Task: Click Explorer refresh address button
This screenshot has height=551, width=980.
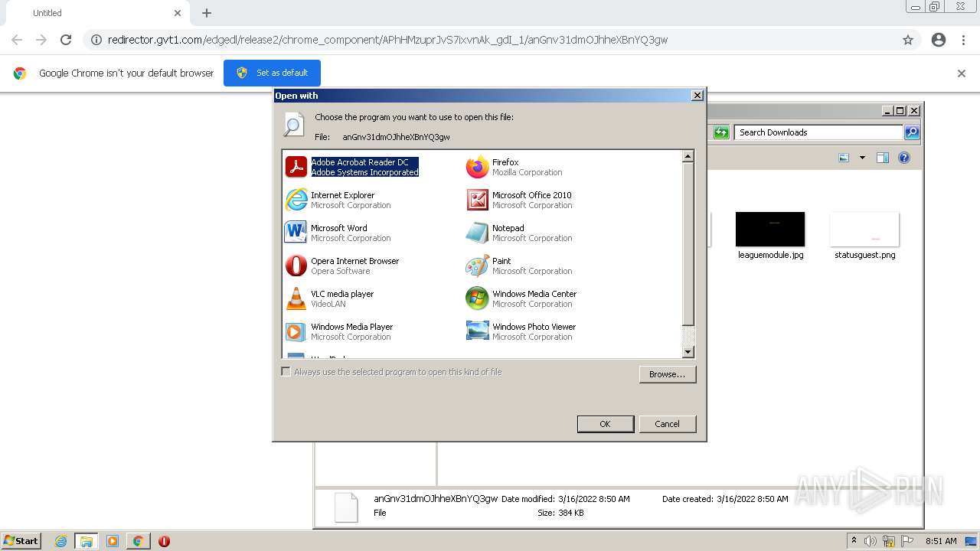Action: (721, 132)
